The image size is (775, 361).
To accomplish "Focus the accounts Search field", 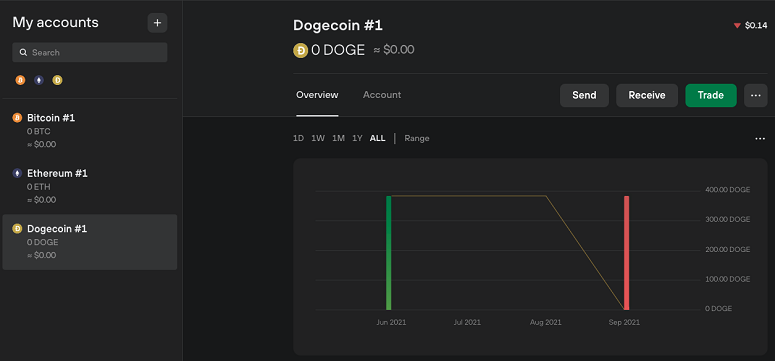I will pyautogui.click(x=90, y=52).
